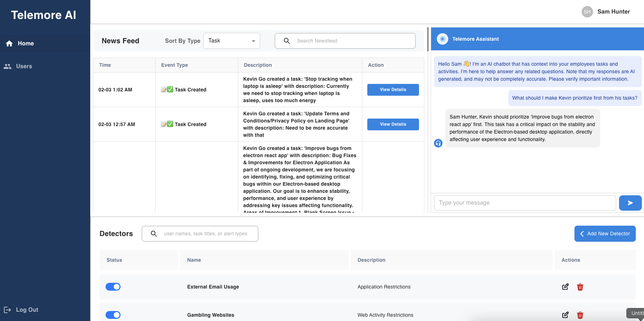Edit the External Email Usage detector

tap(565, 287)
